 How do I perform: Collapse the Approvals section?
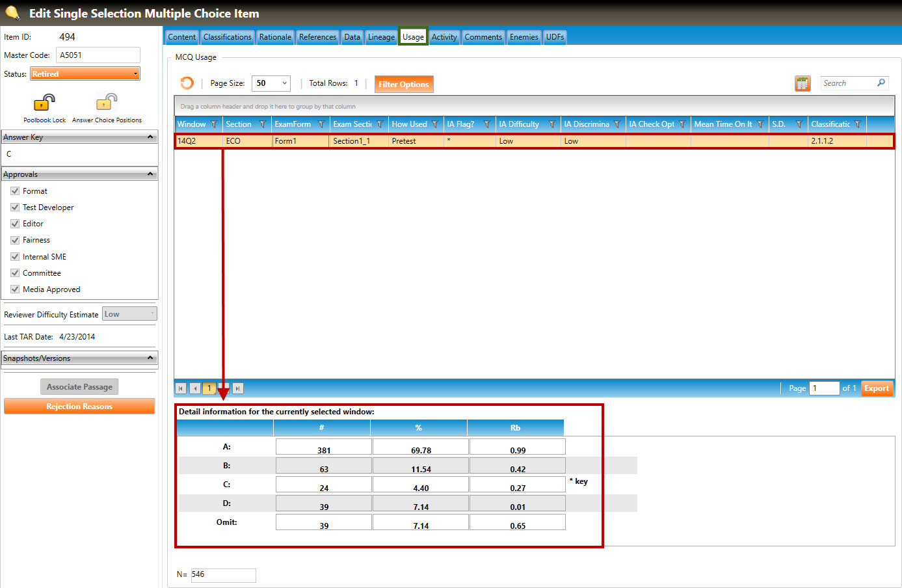click(x=150, y=174)
